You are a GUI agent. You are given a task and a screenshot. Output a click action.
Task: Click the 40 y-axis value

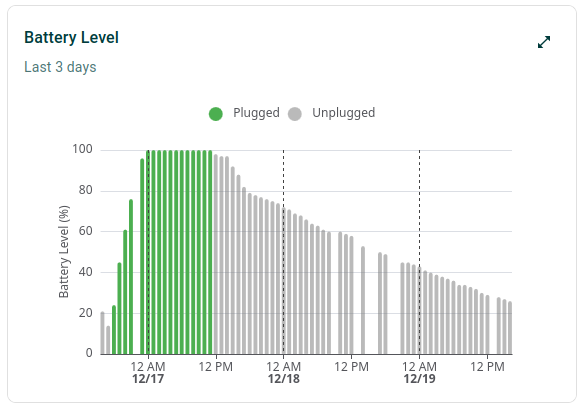tap(85, 272)
